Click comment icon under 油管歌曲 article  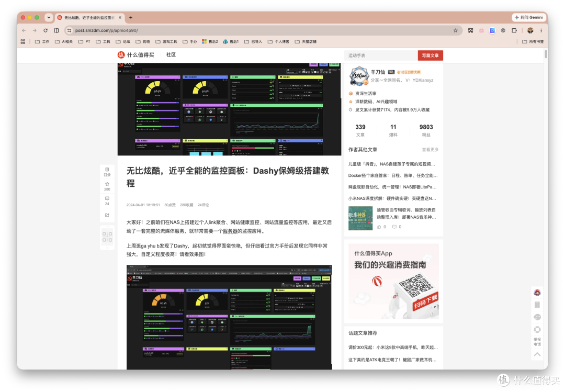pos(394,227)
